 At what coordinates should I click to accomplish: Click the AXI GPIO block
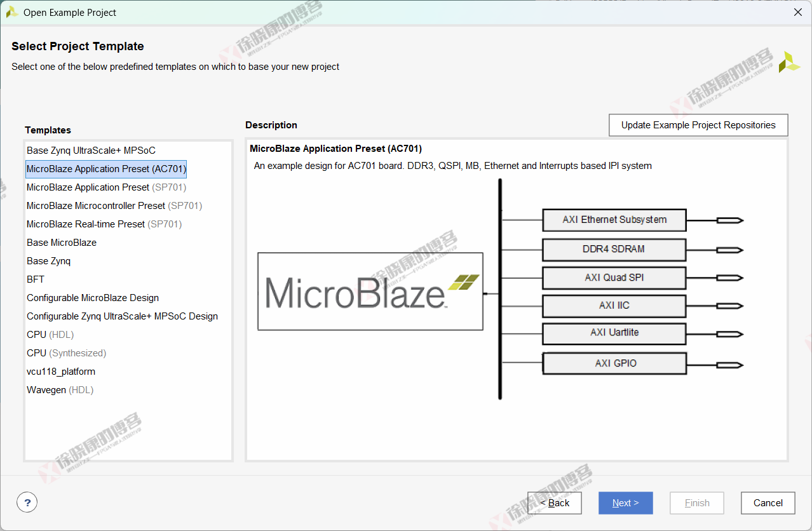(614, 363)
